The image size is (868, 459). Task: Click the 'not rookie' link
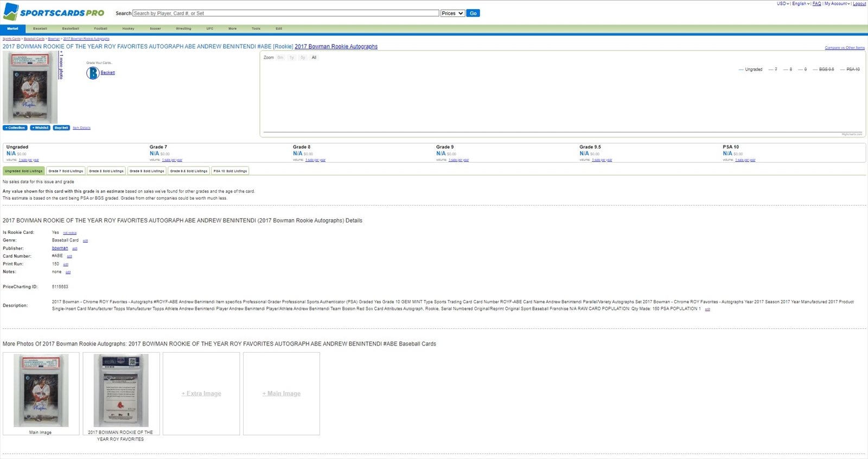click(69, 233)
